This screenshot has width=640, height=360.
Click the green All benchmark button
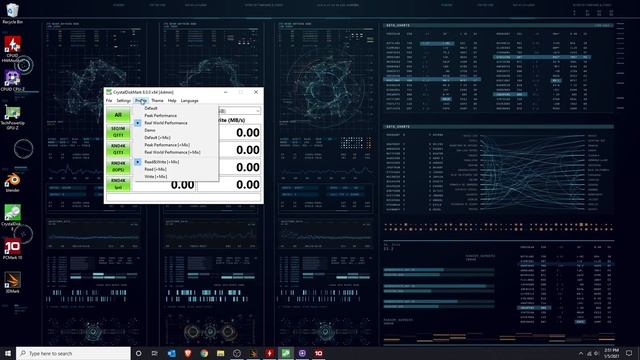pos(118,115)
